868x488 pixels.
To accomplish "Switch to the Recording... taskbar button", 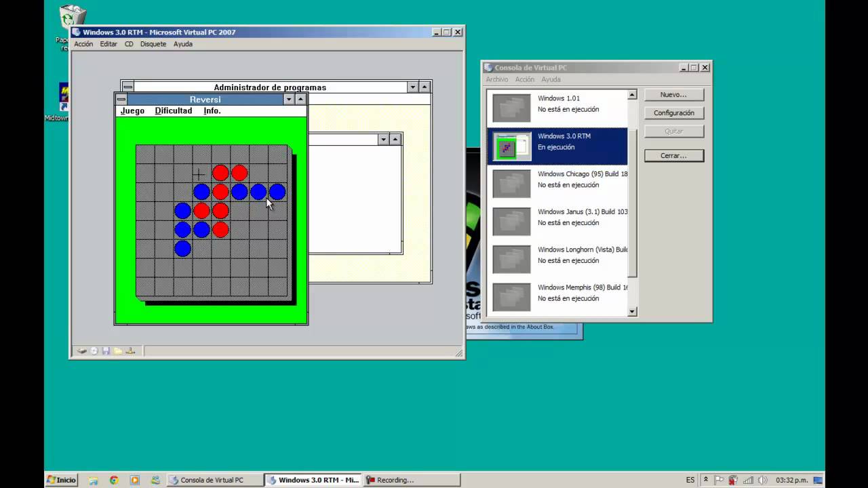I will (x=411, y=480).
